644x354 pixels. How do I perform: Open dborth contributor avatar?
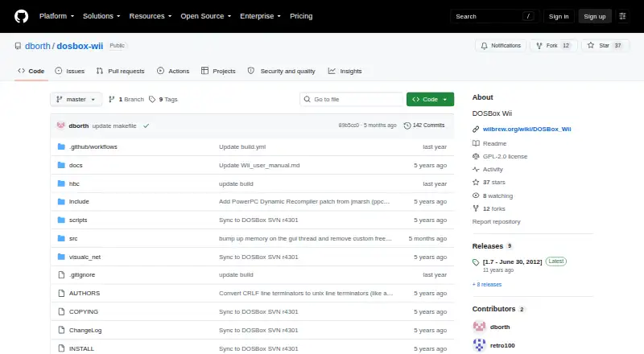pyautogui.click(x=479, y=327)
